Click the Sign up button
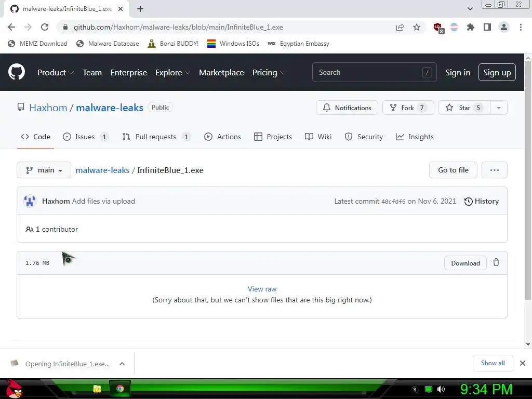Screen dimensions: 532x399 point(497,72)
